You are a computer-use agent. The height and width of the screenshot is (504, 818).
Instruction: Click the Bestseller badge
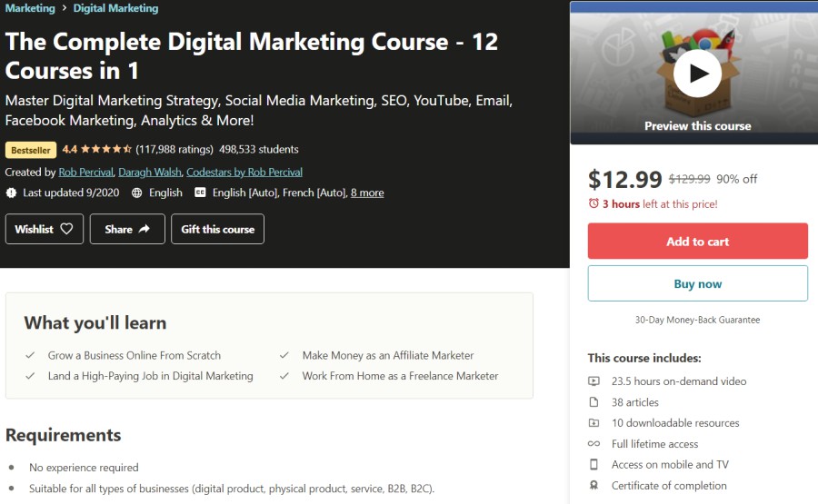(31, 150)
